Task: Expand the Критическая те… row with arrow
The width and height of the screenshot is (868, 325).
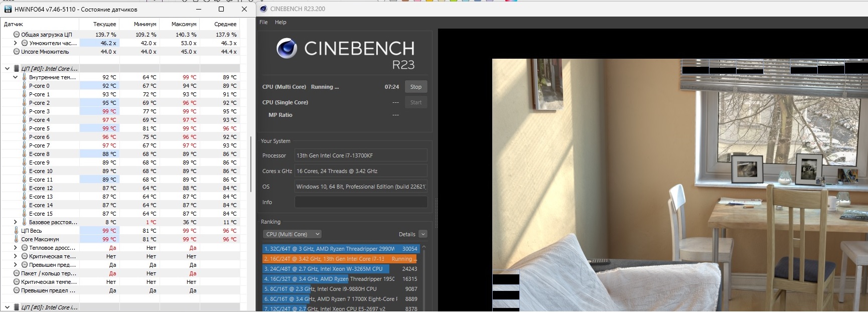Action: [15, 256]
